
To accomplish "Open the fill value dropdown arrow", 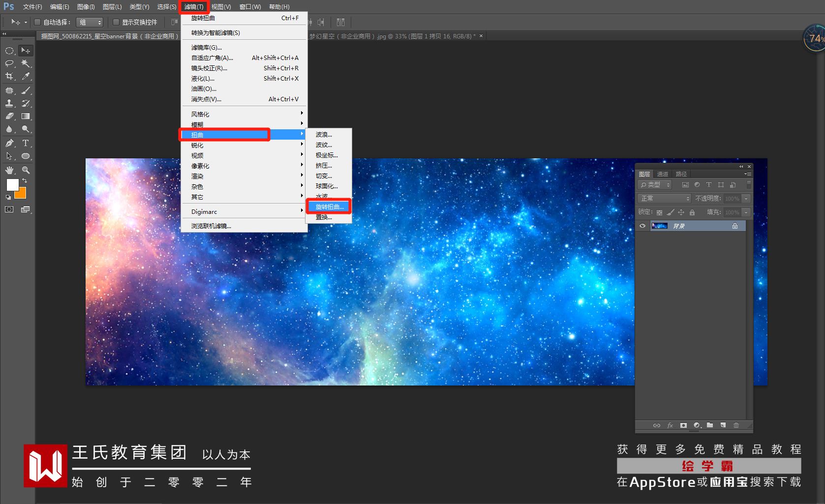I will tap(746, 212).
